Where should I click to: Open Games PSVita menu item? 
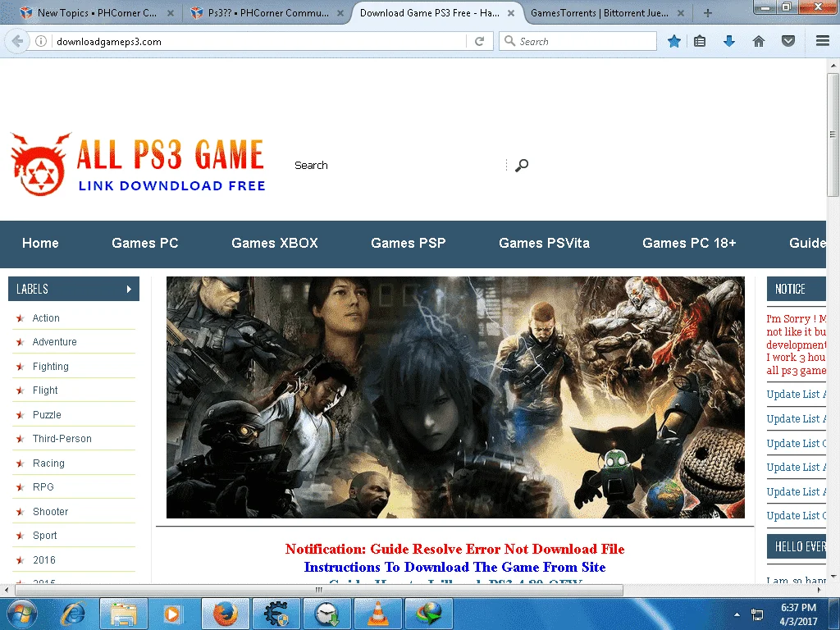click(x=544, y=243)
